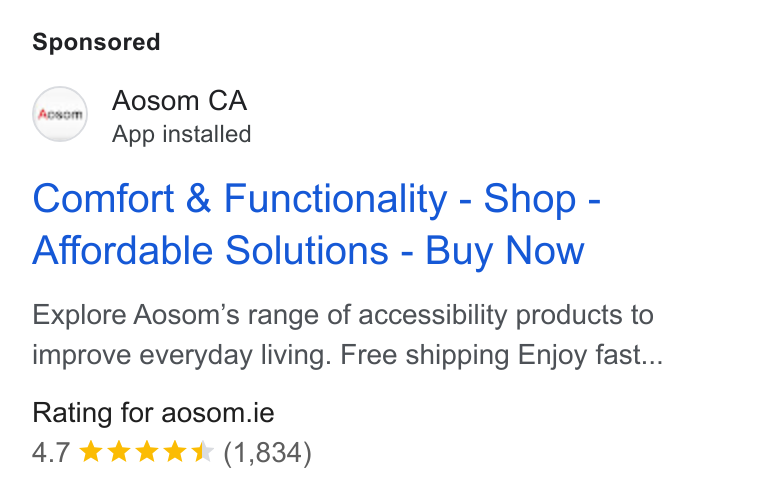Click the word 'Shop' in the headline
This screenshot has width=760, height=496.
click(530, 199)
